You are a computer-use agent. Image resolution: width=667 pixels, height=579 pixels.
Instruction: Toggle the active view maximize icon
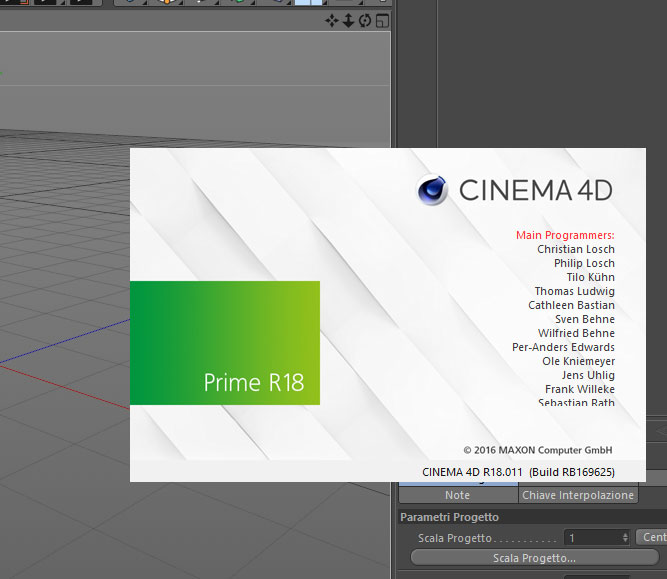pyautogui.click(x=381, y=20)
